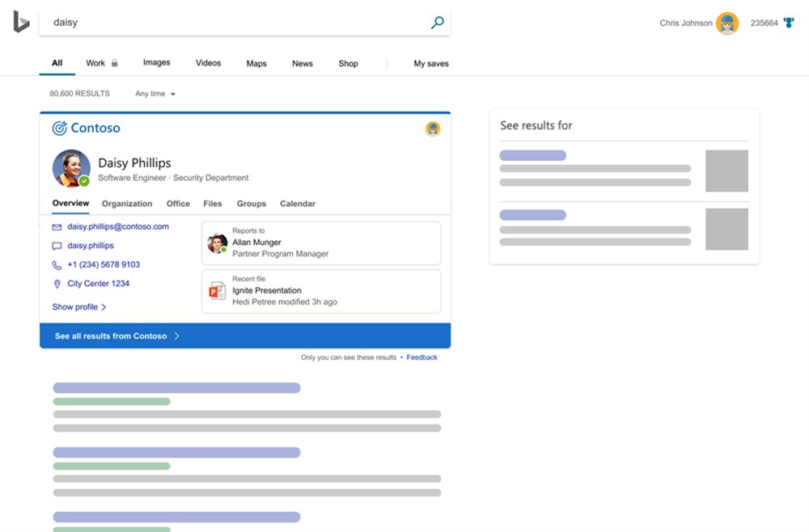Open the Allan Munger name in the Reports to card

257,243
